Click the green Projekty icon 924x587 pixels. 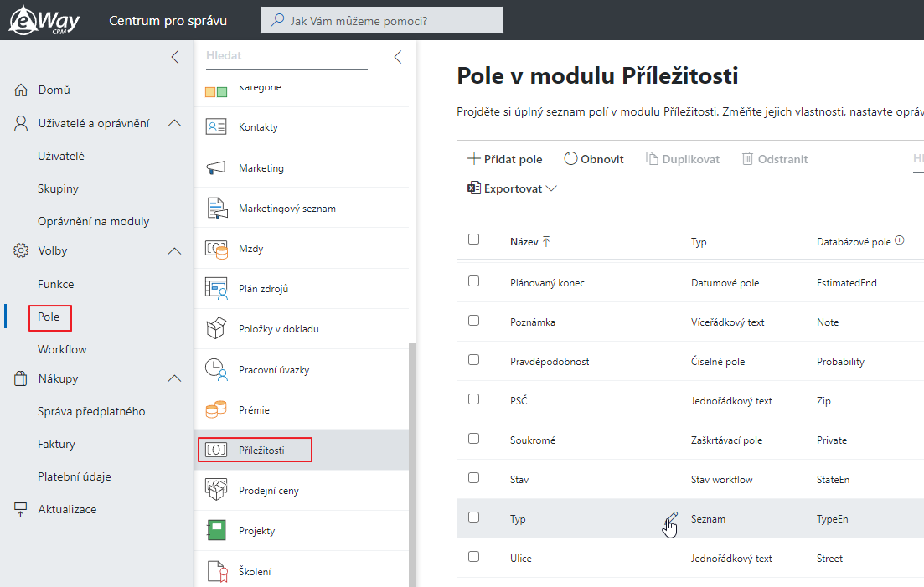pyautogui.click(x=216, y=530)
